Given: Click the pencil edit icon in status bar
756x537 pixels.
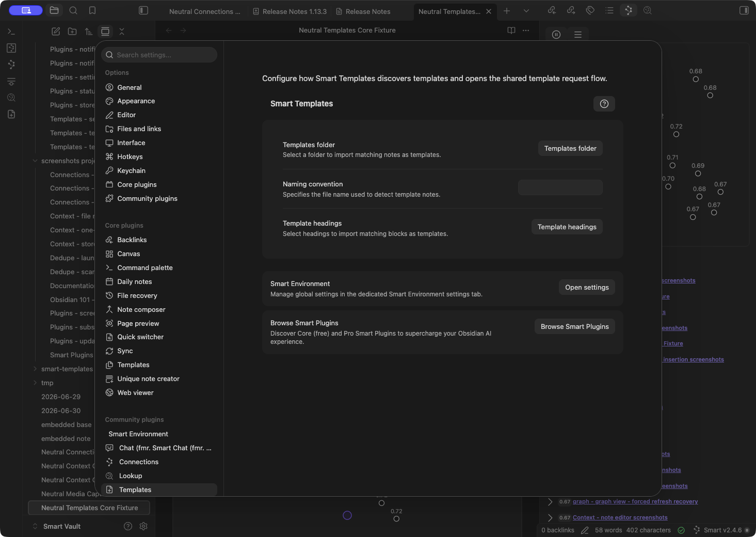Looking at the screenshot, I should 585,530.
